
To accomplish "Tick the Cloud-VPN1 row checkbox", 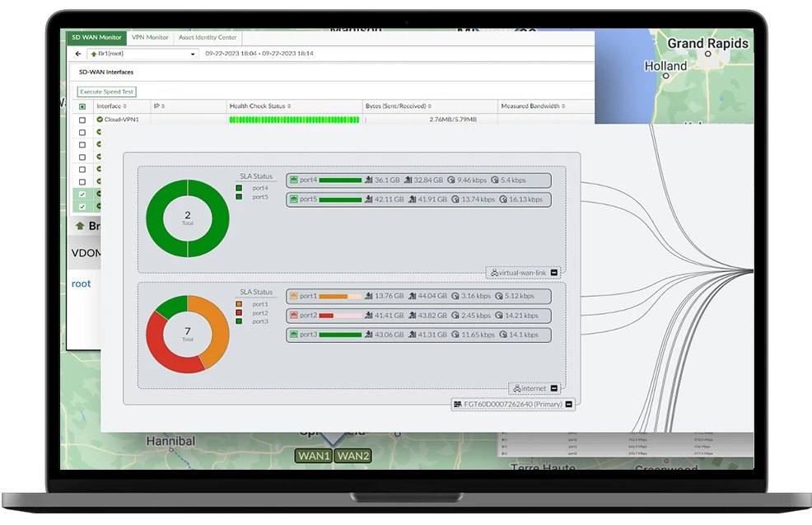I will tap(82, 120).
